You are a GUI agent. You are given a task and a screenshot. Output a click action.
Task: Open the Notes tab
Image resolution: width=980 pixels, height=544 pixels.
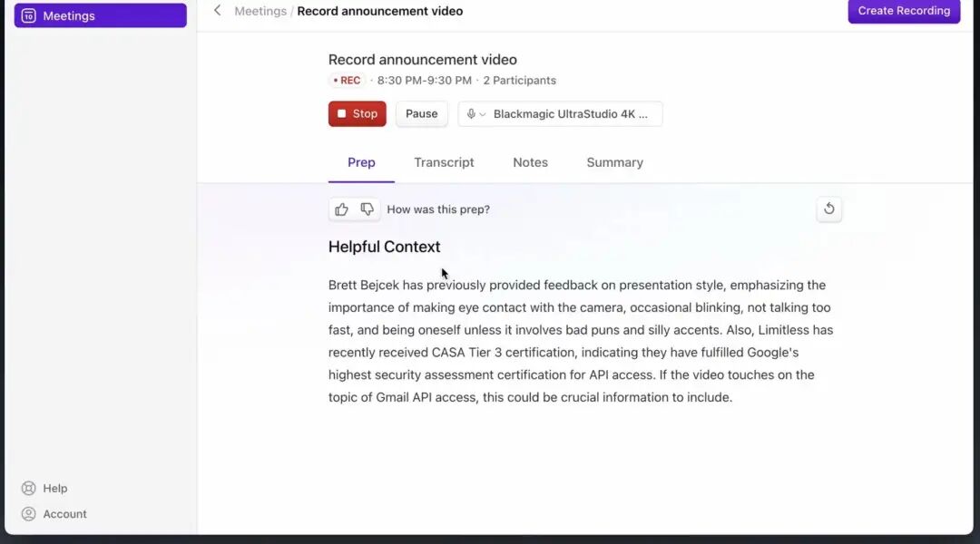tap(530, 162)
